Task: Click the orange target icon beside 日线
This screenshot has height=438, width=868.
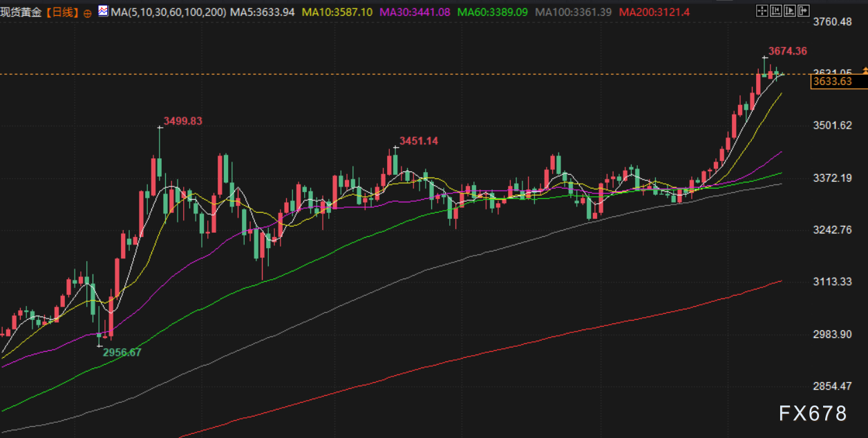Action: point(87,13)
